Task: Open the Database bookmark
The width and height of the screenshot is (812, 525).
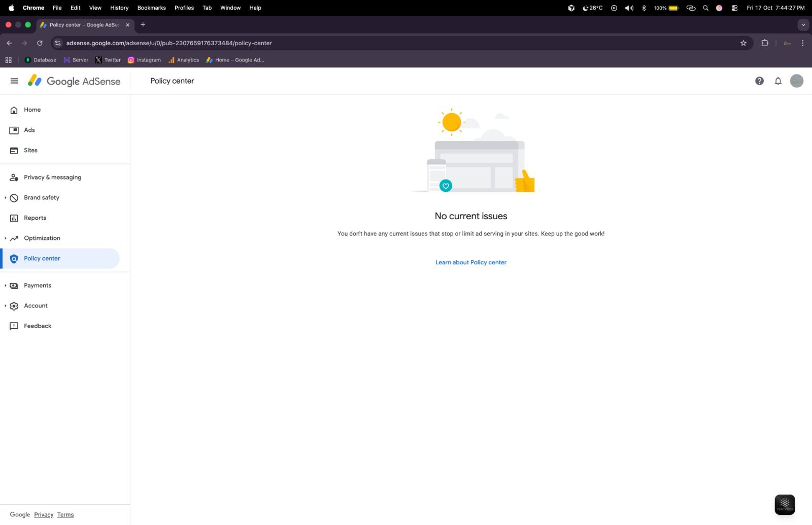Action: click(x=41, y=60)
